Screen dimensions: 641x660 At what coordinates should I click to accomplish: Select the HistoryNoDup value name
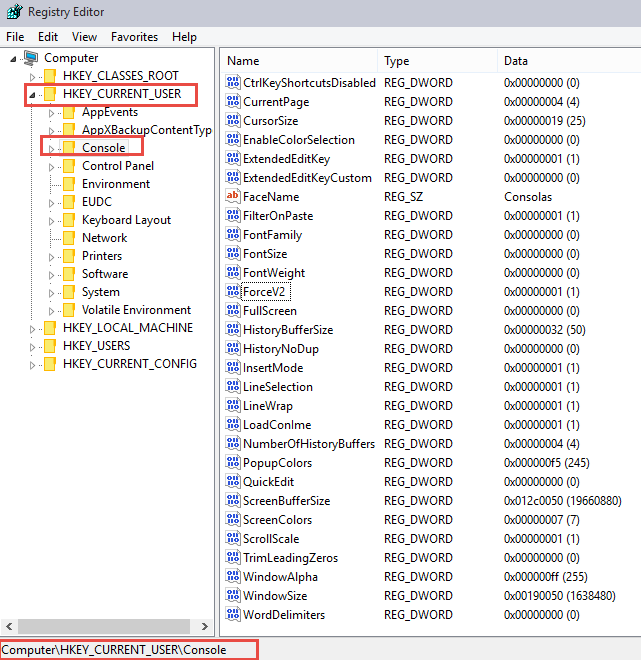[x=281, y=349]
